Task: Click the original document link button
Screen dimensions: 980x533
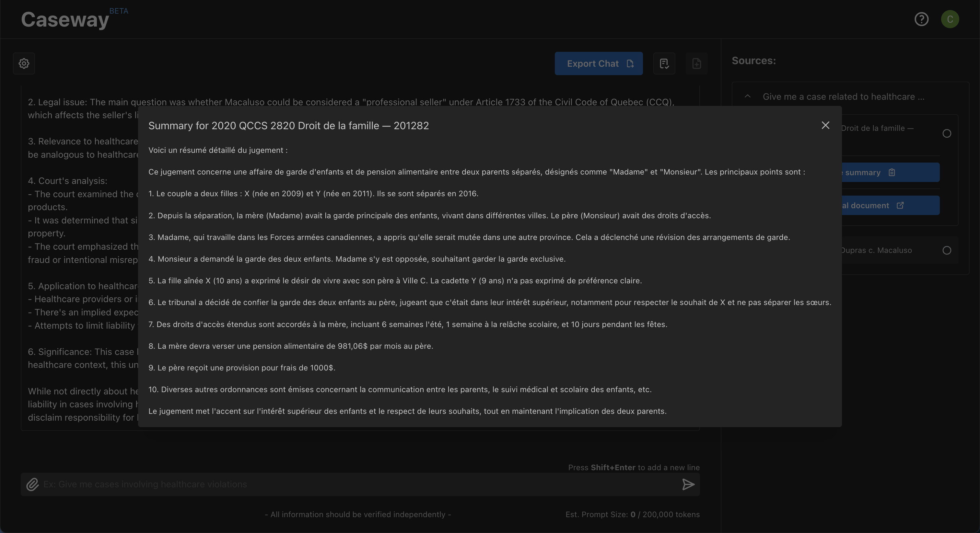Action: 890,206
